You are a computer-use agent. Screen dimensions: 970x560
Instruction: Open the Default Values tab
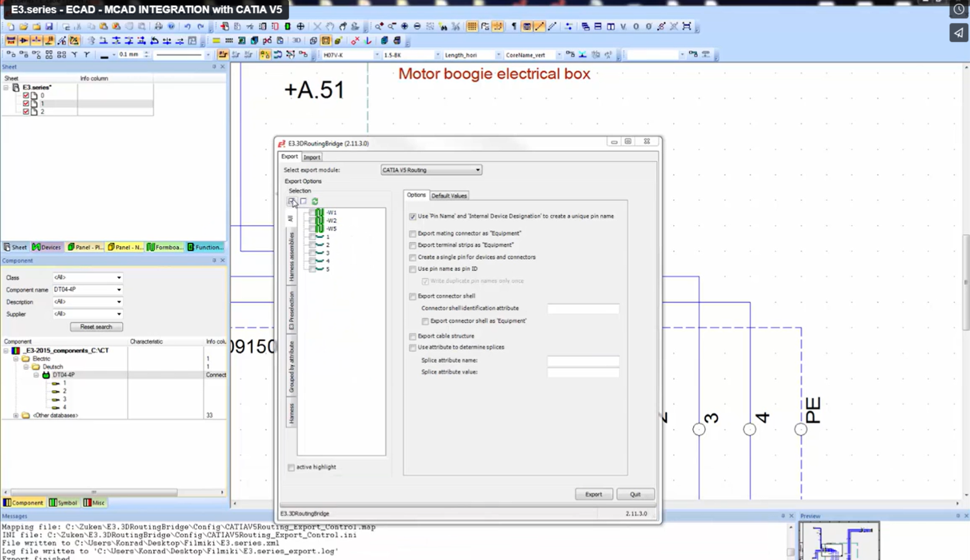[x=449, y=195]
